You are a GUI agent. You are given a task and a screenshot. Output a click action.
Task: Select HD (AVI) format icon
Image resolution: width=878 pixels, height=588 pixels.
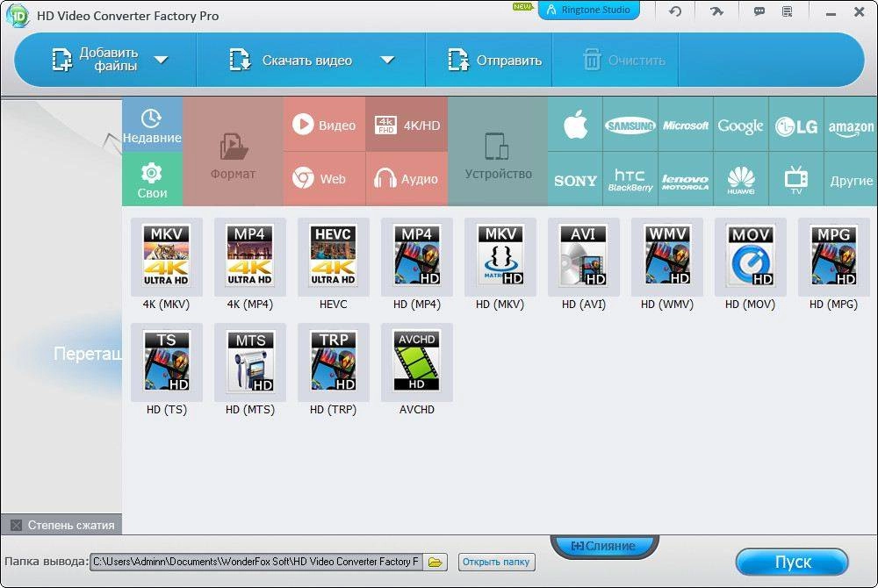point(584,257)
